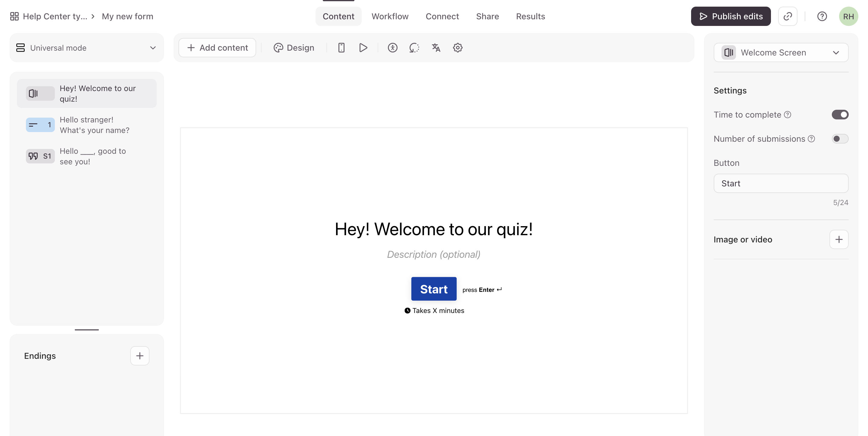The width and height of the screenshot is (868, 436).
Task: Click the play preview icon
Action: [x=363, y=48]
